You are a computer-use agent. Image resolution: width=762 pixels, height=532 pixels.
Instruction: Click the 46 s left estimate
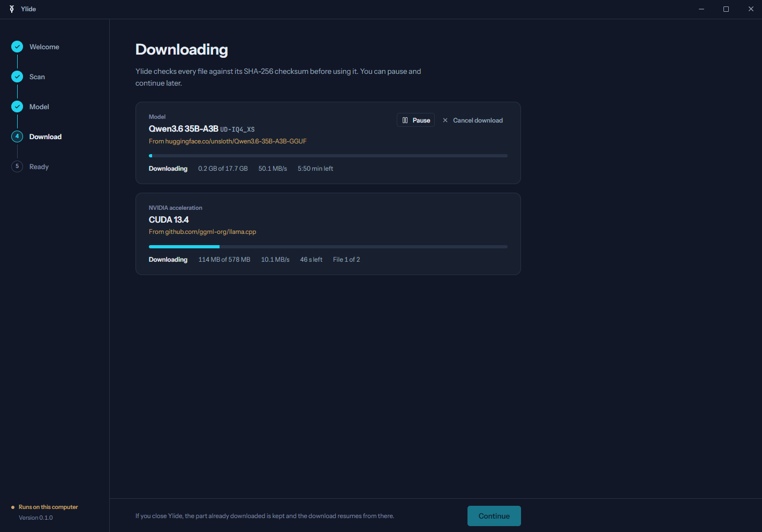(x=311, y=260)
